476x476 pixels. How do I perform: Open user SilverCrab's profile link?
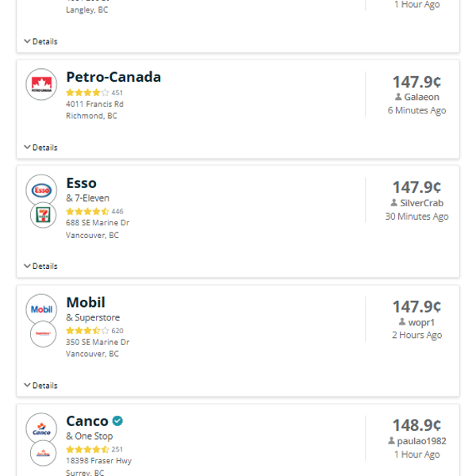coord(421,203)
